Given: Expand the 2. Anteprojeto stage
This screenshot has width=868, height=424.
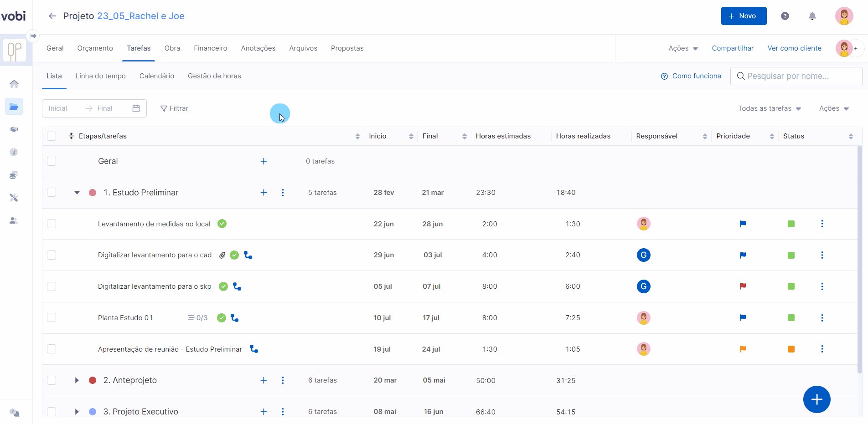Looking at the screenshot, I should (x=77, y=380).
